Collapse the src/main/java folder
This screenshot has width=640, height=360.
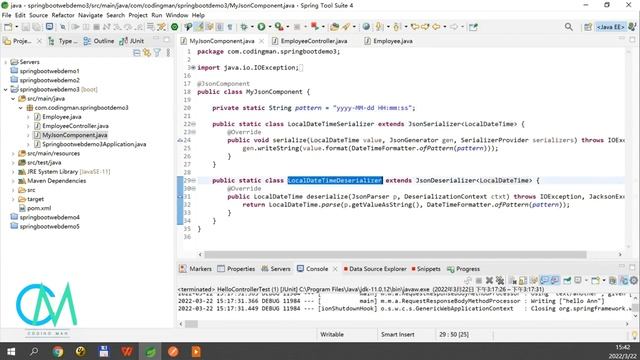click(x=13, y=99)
